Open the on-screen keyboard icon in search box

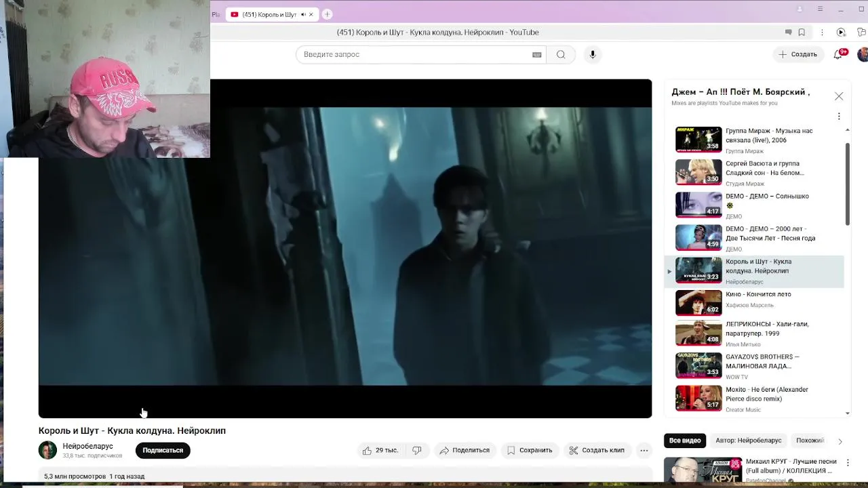[537, 55]
